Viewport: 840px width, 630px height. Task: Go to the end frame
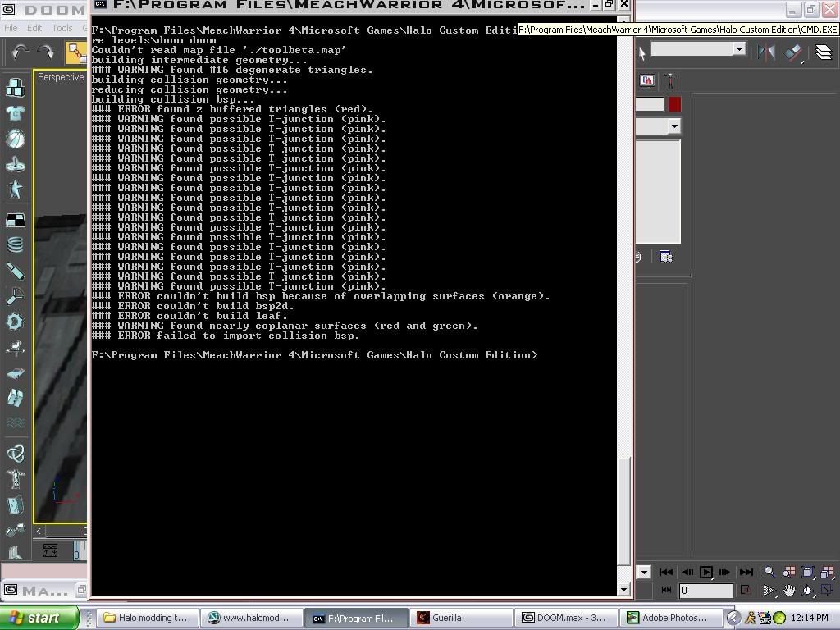746,572
